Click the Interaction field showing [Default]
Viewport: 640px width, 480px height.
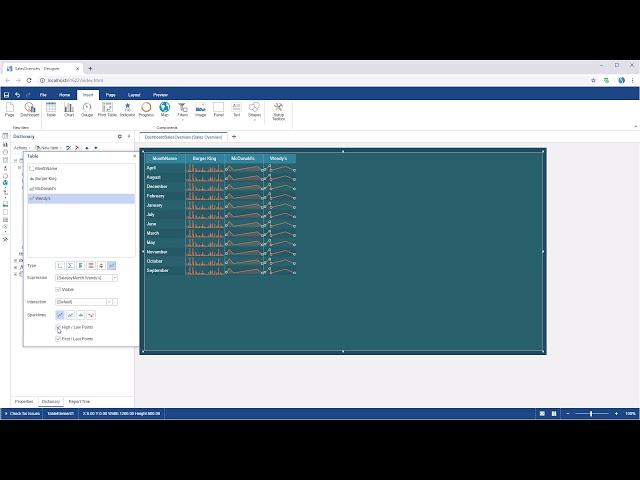(x=81, y=302)
